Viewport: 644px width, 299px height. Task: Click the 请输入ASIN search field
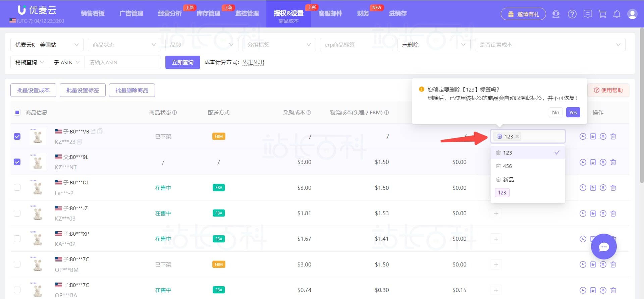(x=122, y=62)
